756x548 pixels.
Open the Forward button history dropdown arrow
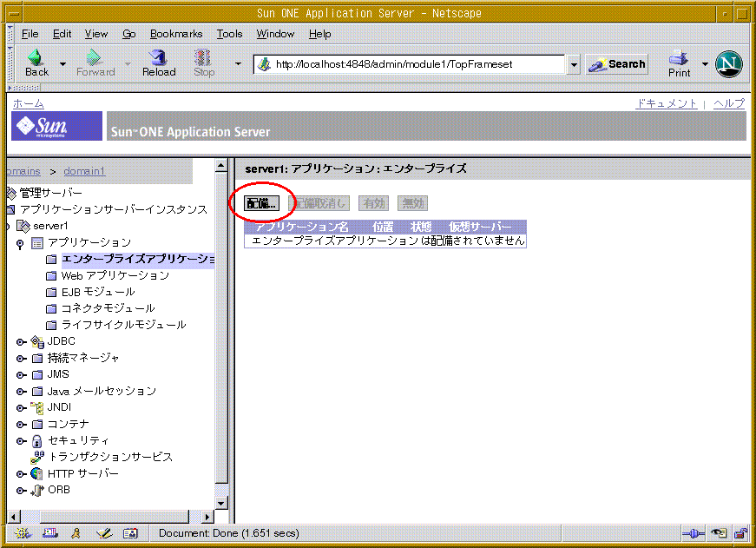coord(128,63)
